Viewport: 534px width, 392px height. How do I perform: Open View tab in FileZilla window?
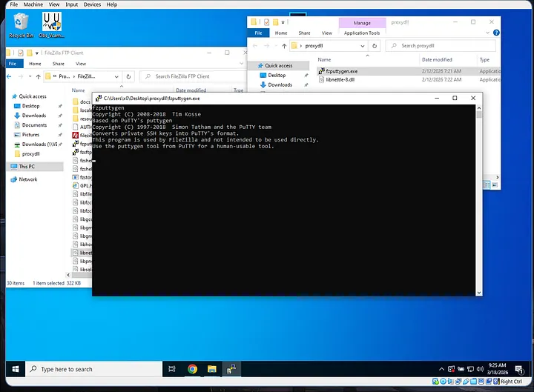tap(81, 64)
